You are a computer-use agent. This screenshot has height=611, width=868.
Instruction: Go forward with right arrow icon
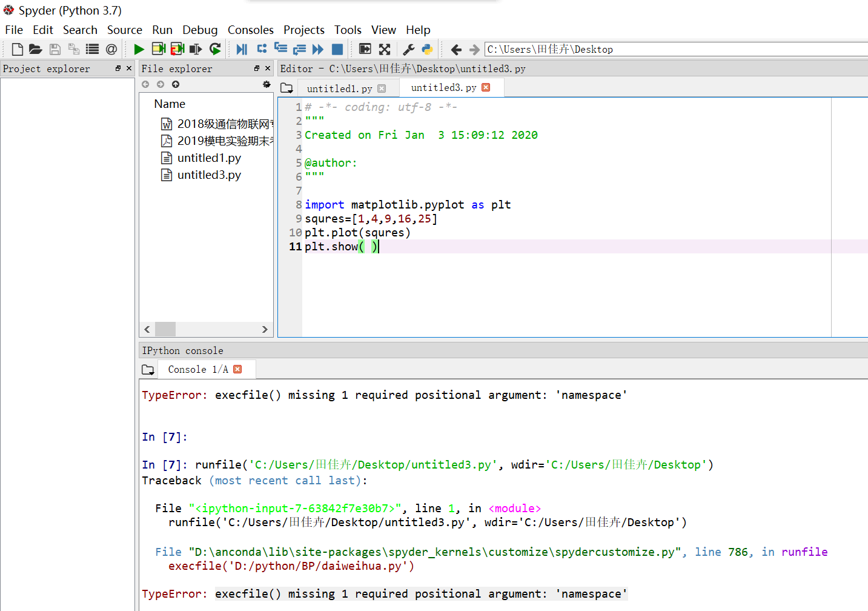474,49
